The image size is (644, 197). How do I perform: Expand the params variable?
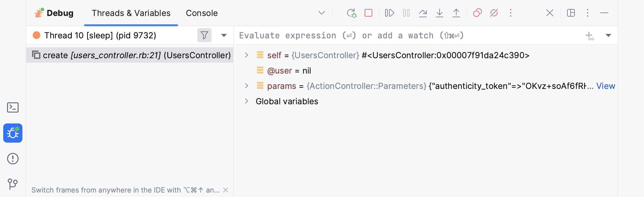(x=247, y=86)
